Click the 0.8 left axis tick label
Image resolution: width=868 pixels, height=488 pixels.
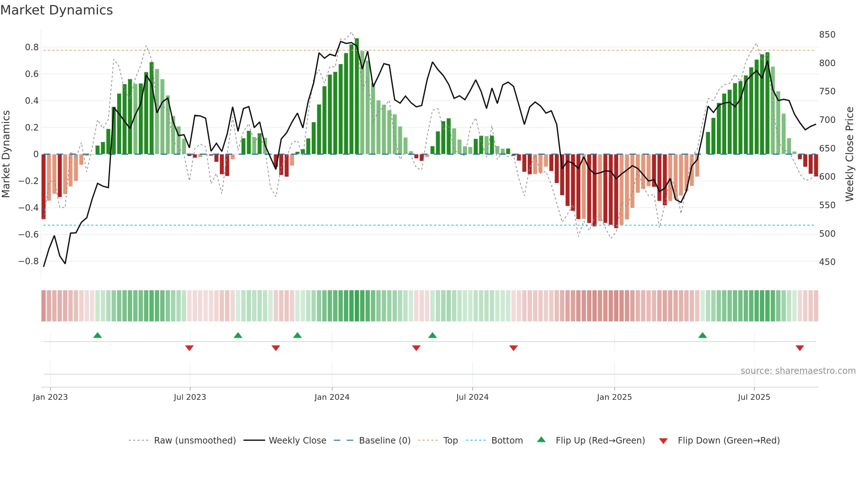click(32, 47)
